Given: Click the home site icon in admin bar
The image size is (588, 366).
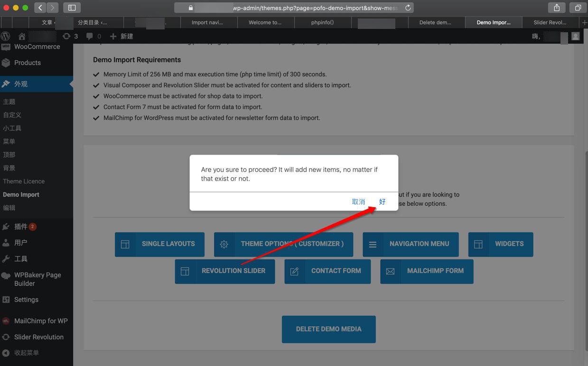Looking at the screenshot, I should [x=22, y=36].
